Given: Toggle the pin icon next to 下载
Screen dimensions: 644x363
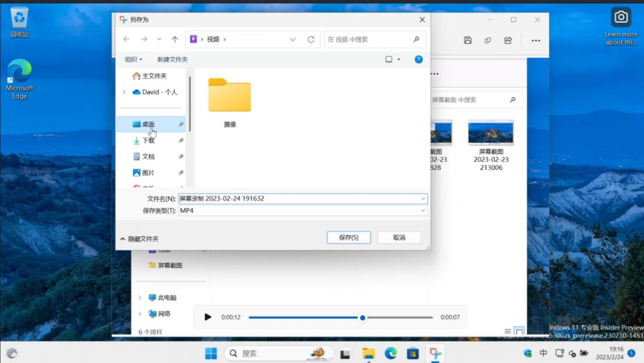Looking at the screenshot, I should point(181,140).
